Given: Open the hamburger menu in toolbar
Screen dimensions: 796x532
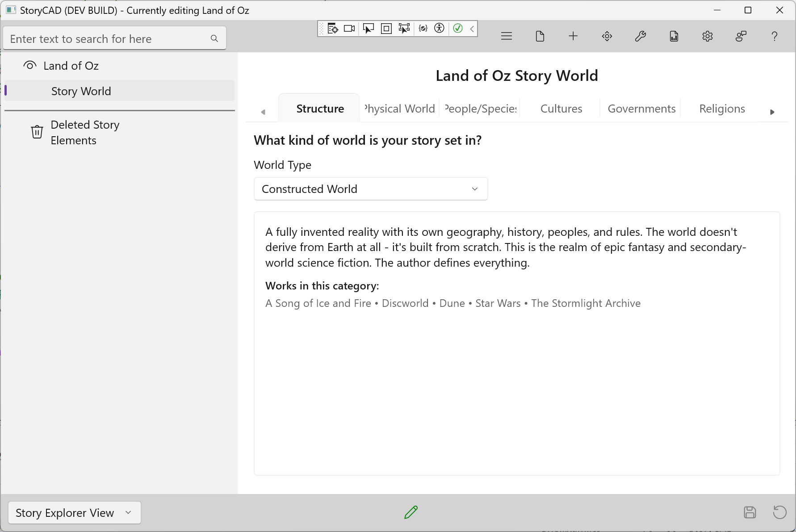Looking at the screenshot, I should pos(506,36).
